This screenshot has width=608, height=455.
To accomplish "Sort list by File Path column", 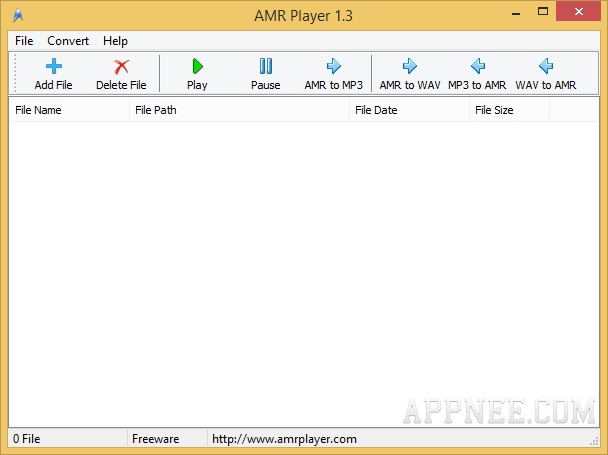I will coord(240,110).
